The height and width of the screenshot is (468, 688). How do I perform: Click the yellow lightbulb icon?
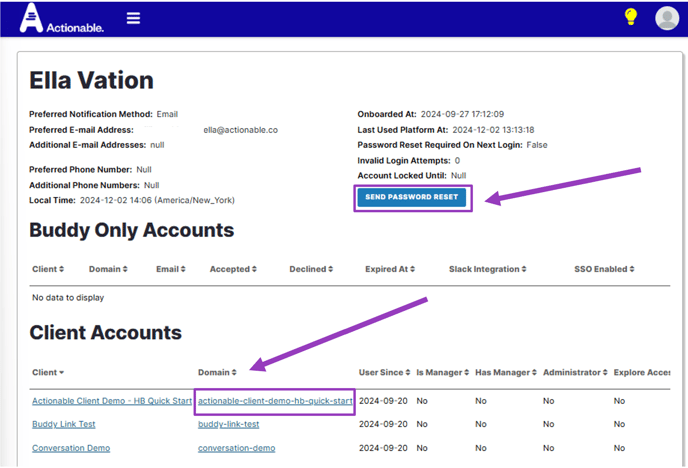(631, 17)
